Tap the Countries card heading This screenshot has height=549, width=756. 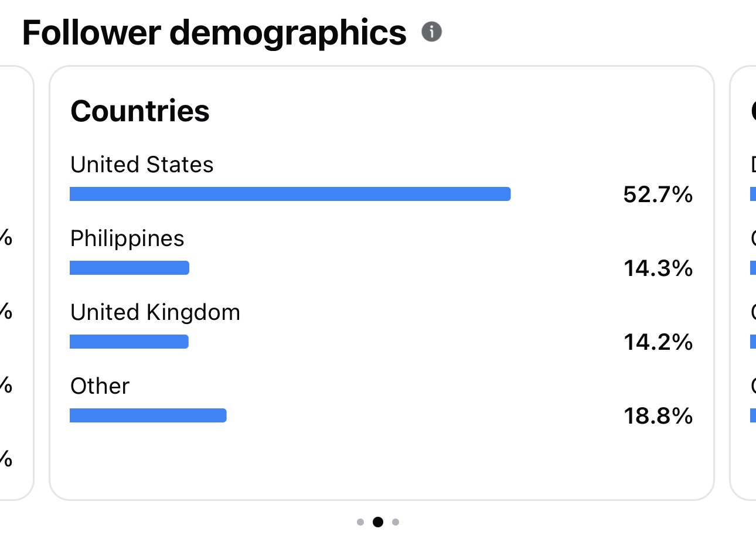click(x=140, y=111)
